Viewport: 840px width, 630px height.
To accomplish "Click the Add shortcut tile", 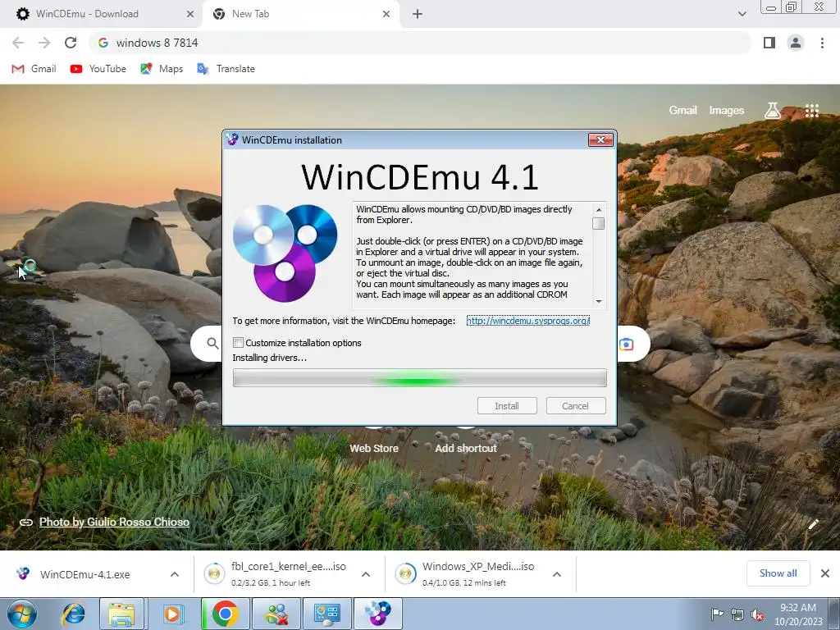I will pyautogui.click(x=466, y=448).
